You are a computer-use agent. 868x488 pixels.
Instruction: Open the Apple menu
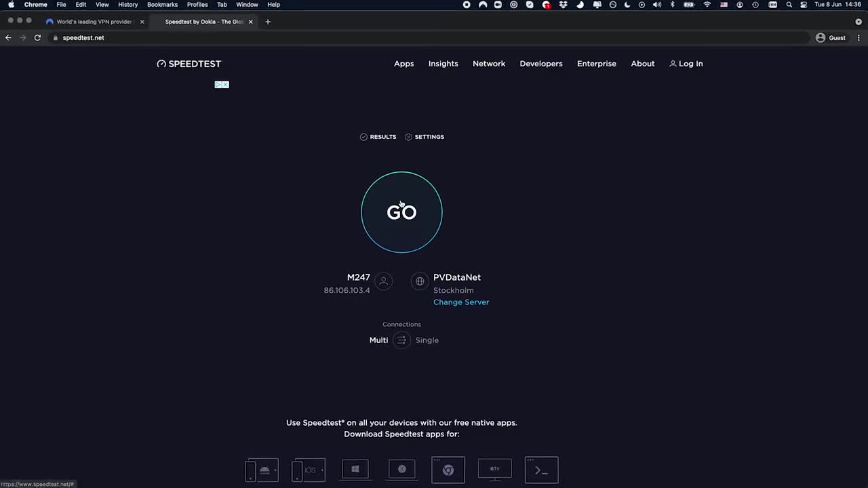pyautogui.click(x=11, y=5)
